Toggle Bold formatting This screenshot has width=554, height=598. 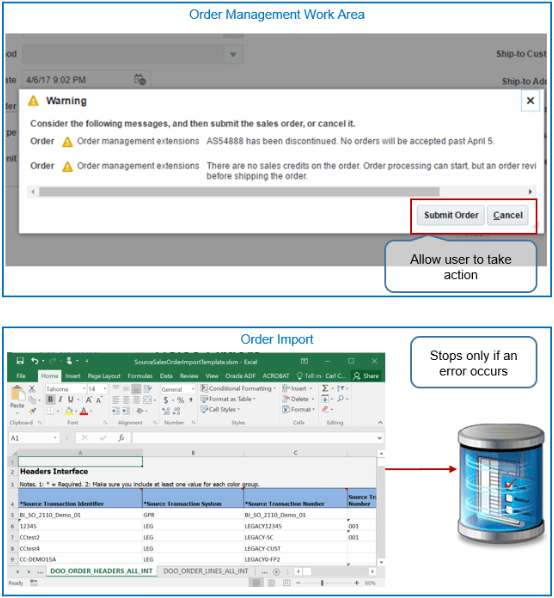click(50, 400)
